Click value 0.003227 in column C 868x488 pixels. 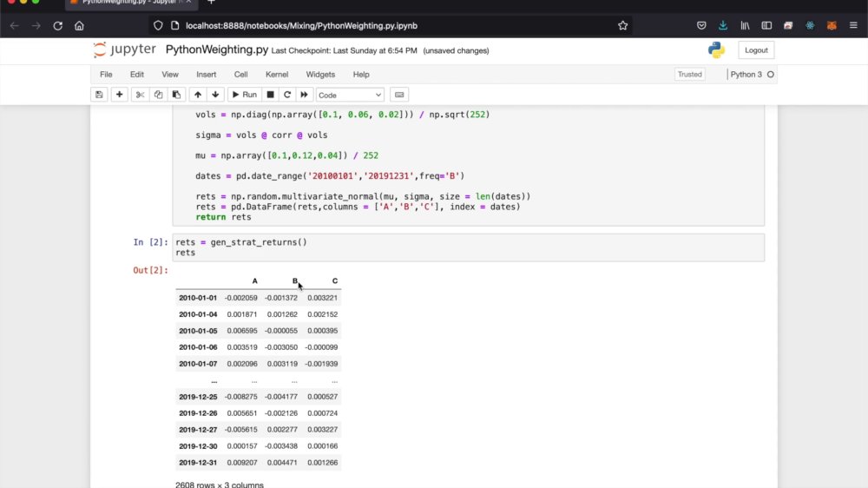tap(322, 430)
